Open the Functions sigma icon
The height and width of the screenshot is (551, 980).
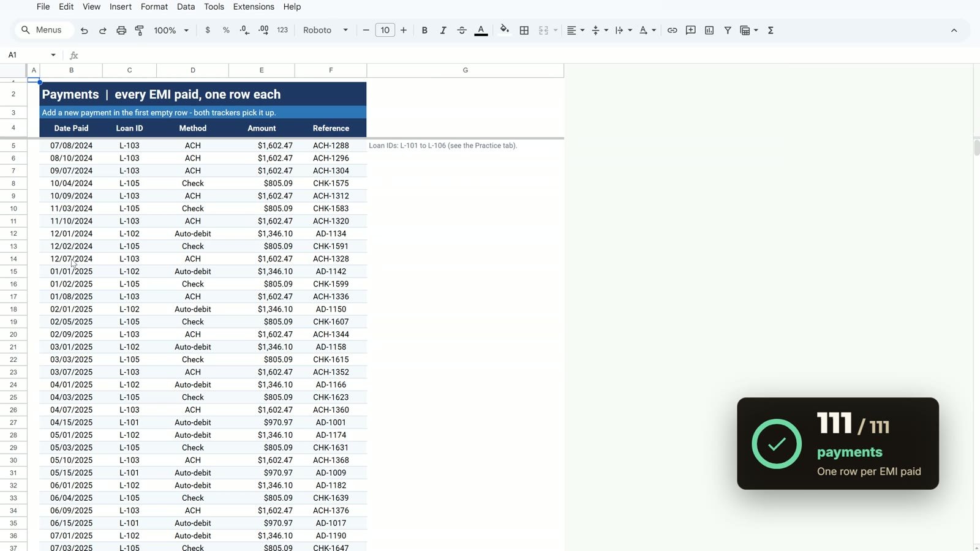(771, 30)
